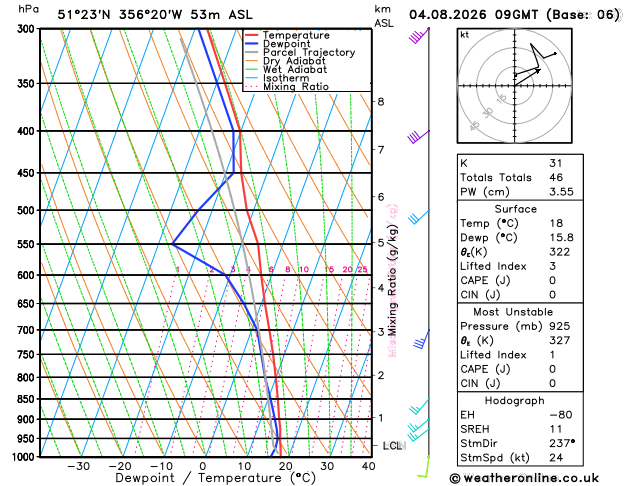Click the surface Dewp value 15.8
Viewport: 629px width, 486px height.
[x=561, y=237]
